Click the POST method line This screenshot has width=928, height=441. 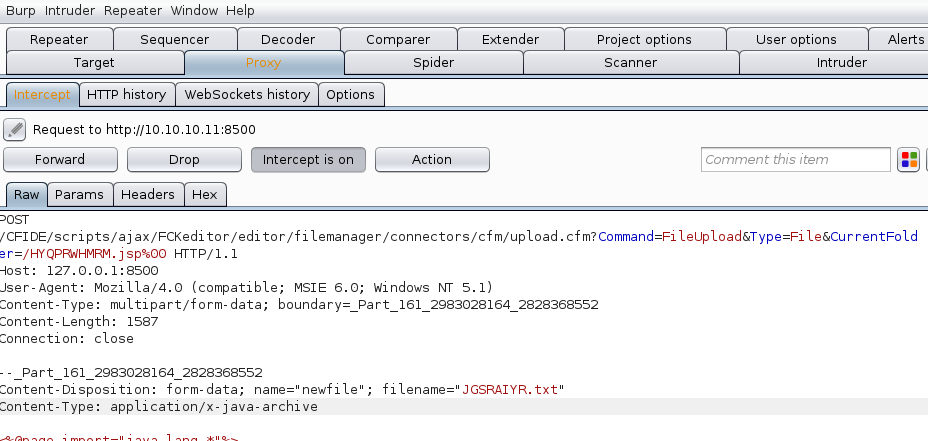point(15,220)
